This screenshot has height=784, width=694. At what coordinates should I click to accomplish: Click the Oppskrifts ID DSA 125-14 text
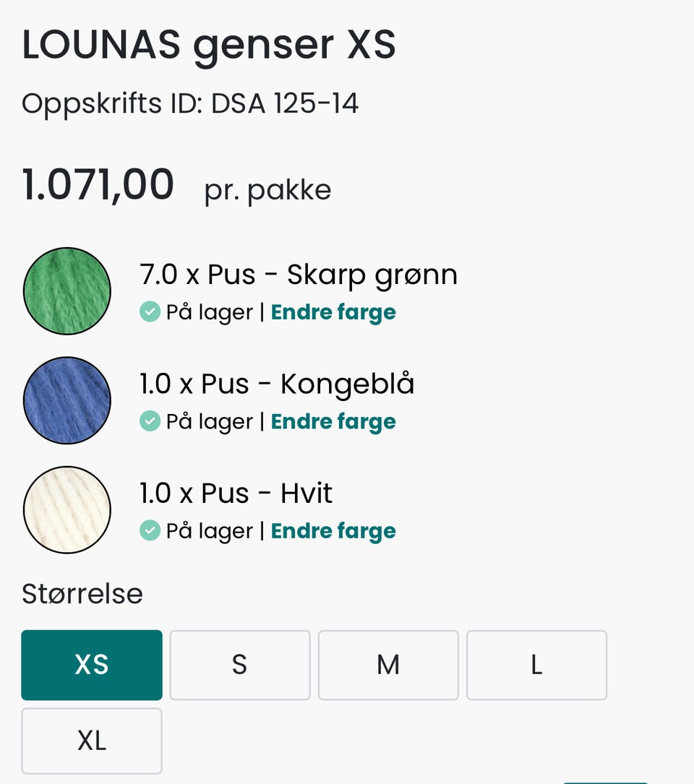(190, 104)
